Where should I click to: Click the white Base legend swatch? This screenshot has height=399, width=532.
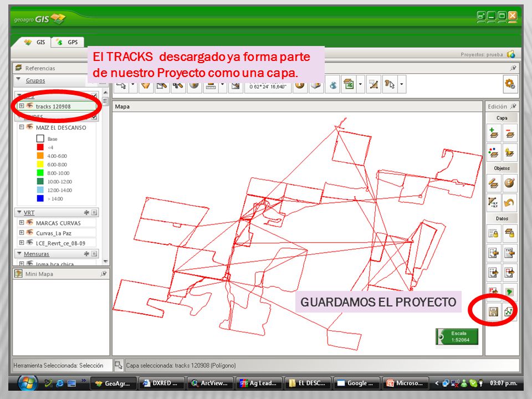(x=40, y=139)
